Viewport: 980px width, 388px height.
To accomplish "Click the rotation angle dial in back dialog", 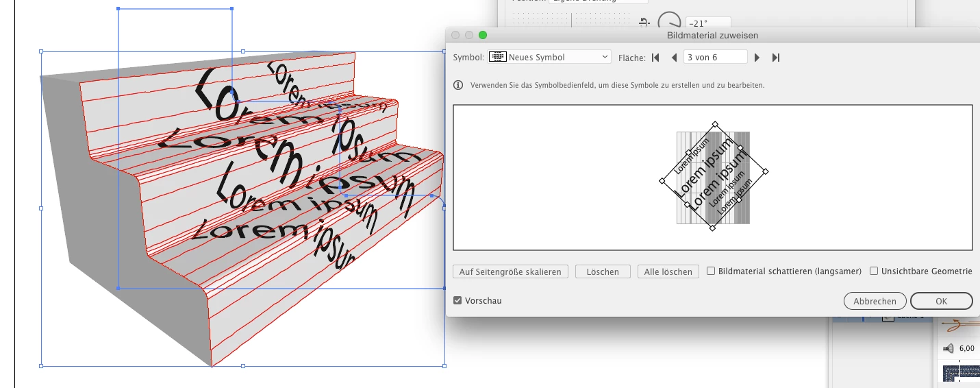I will click(x=670, y=21).
